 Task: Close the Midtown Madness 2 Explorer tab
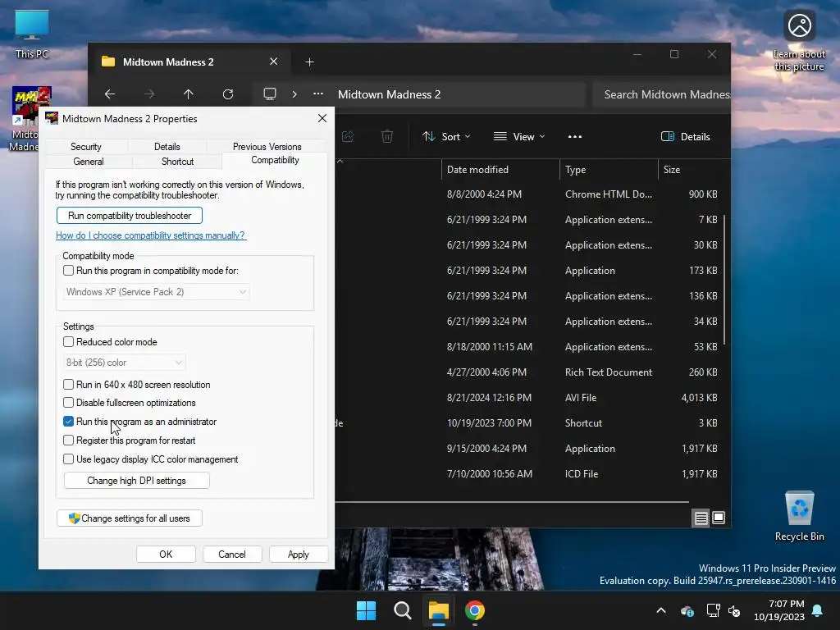273,62
